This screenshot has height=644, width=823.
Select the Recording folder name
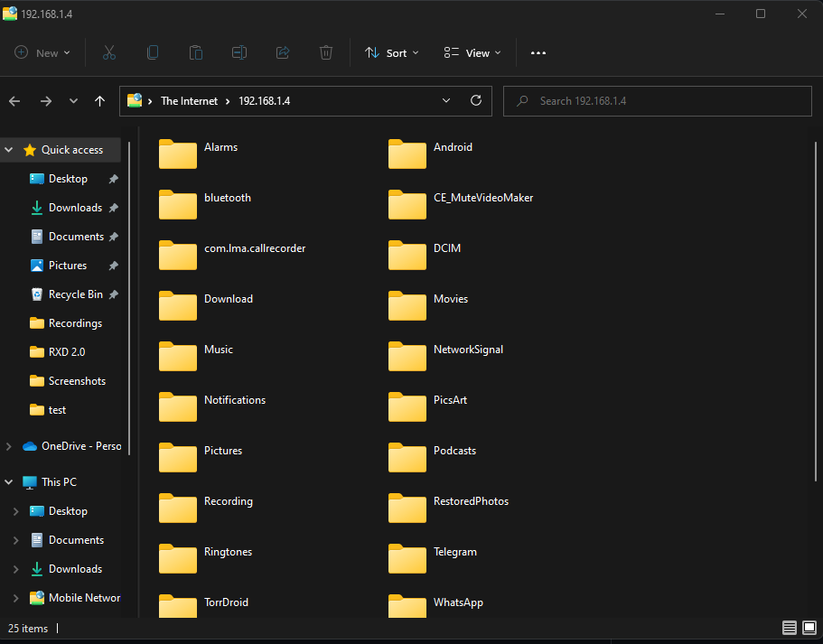(229, 501)
